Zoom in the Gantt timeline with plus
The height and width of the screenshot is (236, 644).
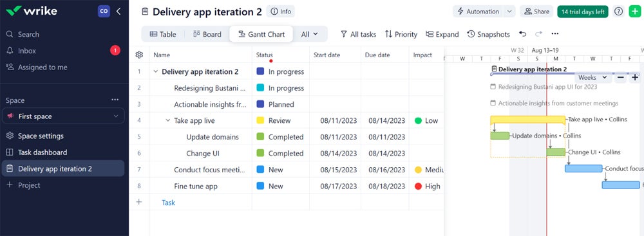(635, 78)
